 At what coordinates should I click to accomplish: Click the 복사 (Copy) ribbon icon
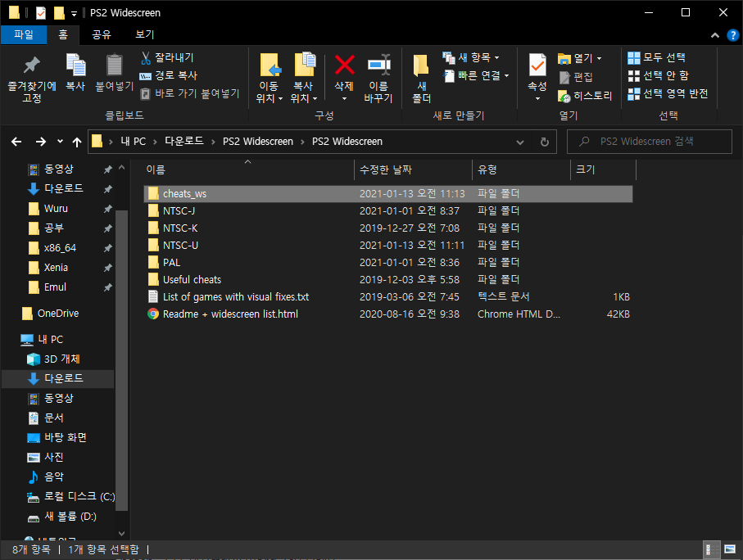[x=75, y=73]
